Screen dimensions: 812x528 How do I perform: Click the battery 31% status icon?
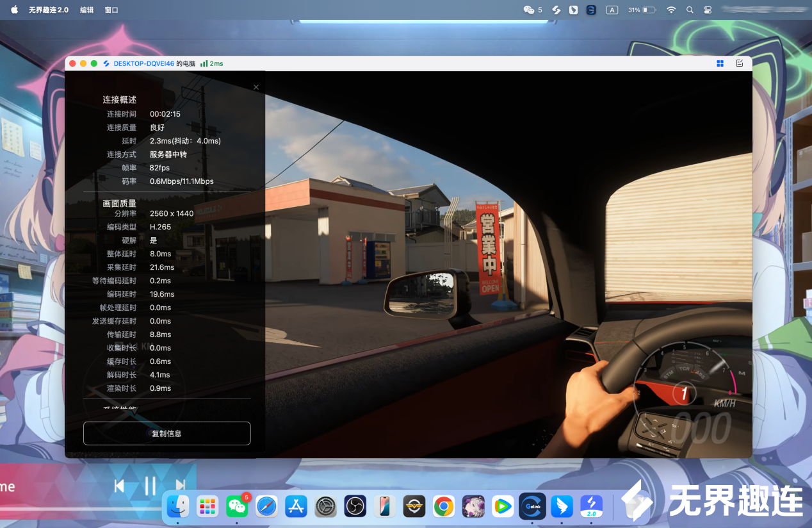(642, 10)
